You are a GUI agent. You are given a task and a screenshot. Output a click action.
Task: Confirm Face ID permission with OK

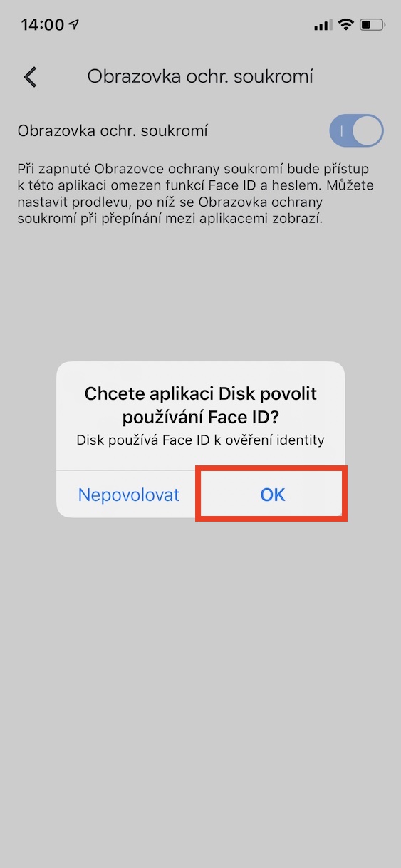(x=273, y=494)
